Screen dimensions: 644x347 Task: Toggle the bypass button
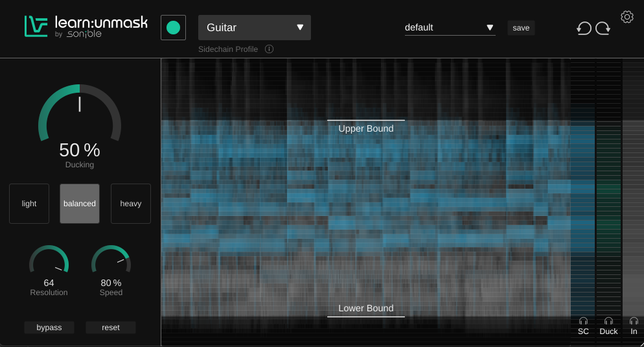click(49, 328)
